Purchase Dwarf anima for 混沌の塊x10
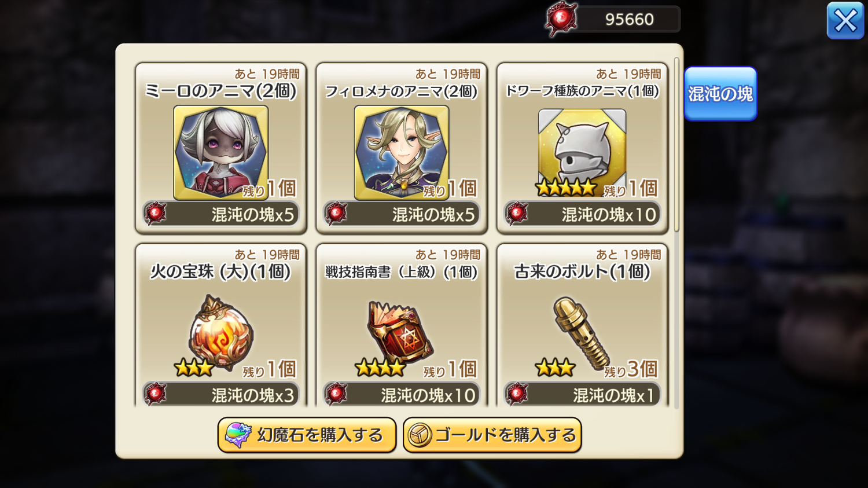This screenshot has width=868, height=488. click(582, 214)
